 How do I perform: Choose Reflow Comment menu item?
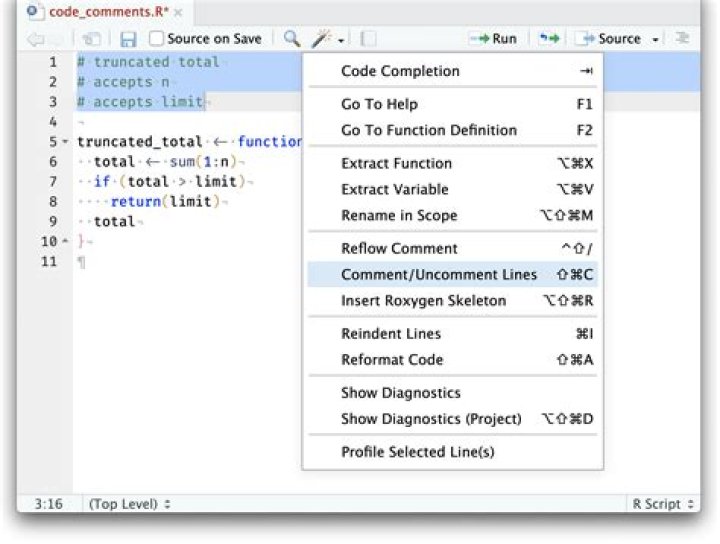452,249
